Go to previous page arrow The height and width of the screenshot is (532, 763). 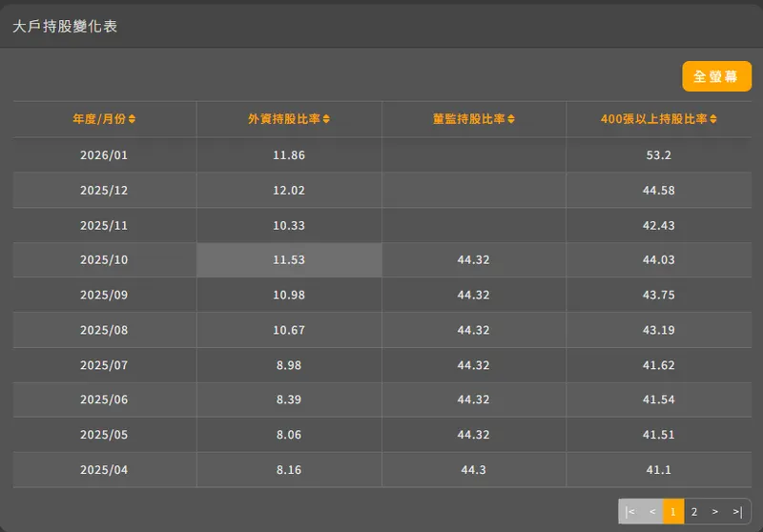652,512
